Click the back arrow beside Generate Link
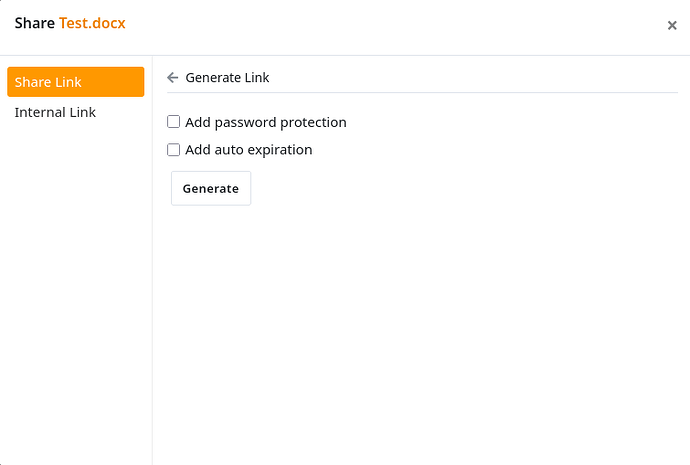The image size is (690, 465). (x=173, y=78)
